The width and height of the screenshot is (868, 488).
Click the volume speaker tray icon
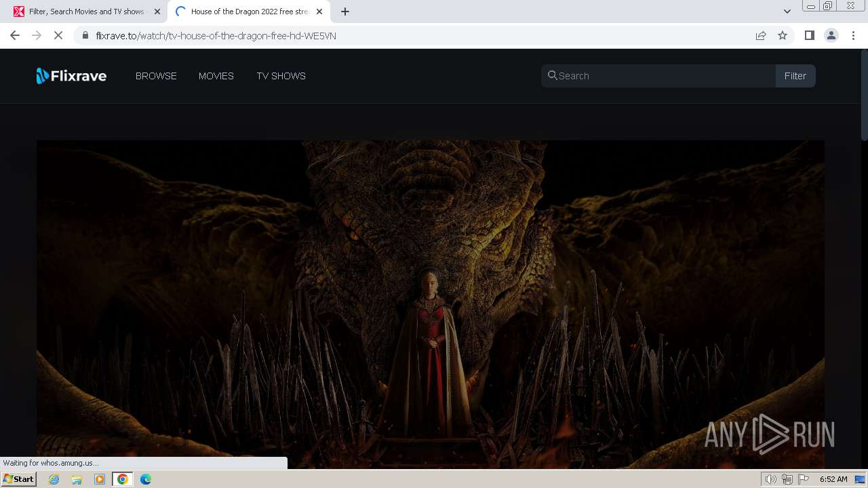click(770, 479)
